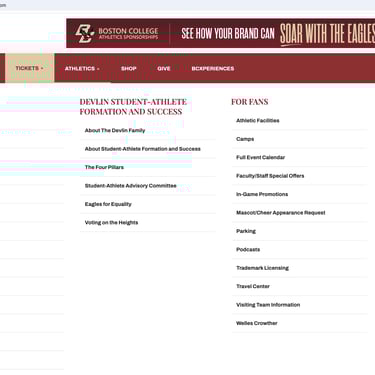375x375 pixels.
Task: Visit the Travel Center
Action: [x=253, y=286]
